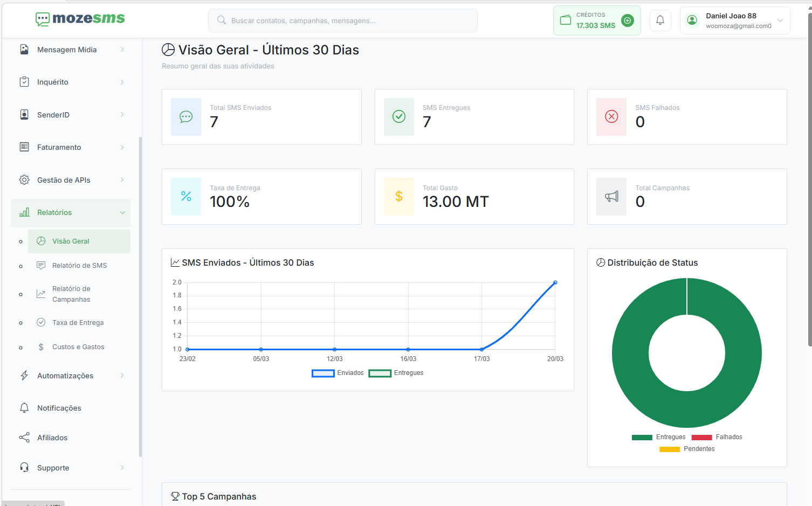Collapse the Relatórios sidebar section
Viewport: 812px width, 506px height.
[71, 213]
